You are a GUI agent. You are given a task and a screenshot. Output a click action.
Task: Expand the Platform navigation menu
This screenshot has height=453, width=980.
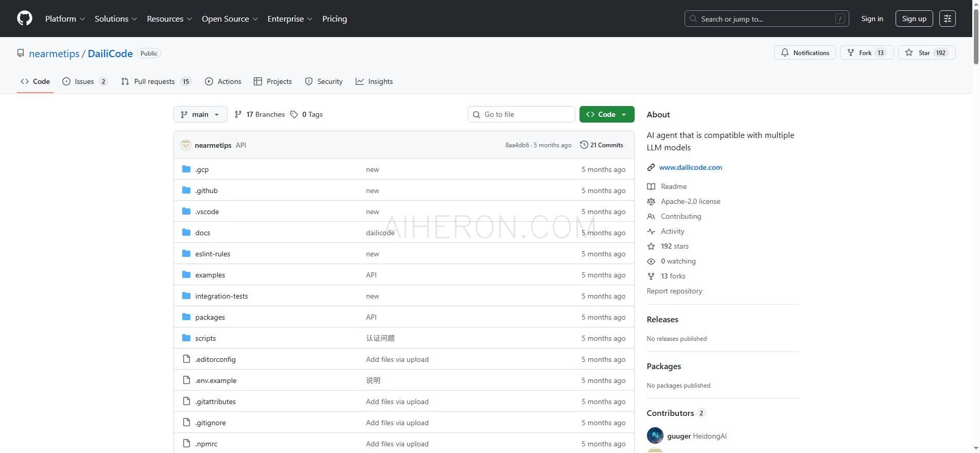pos(65,19)
